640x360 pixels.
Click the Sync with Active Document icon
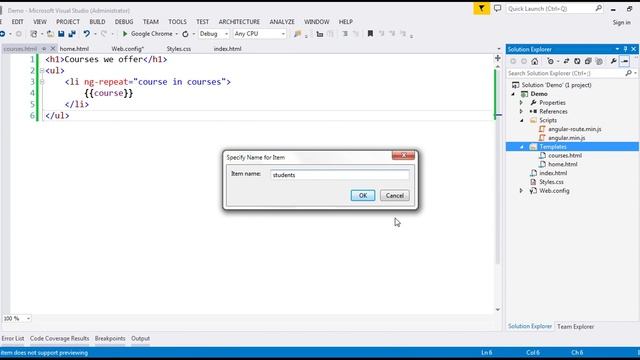point(566,61)
